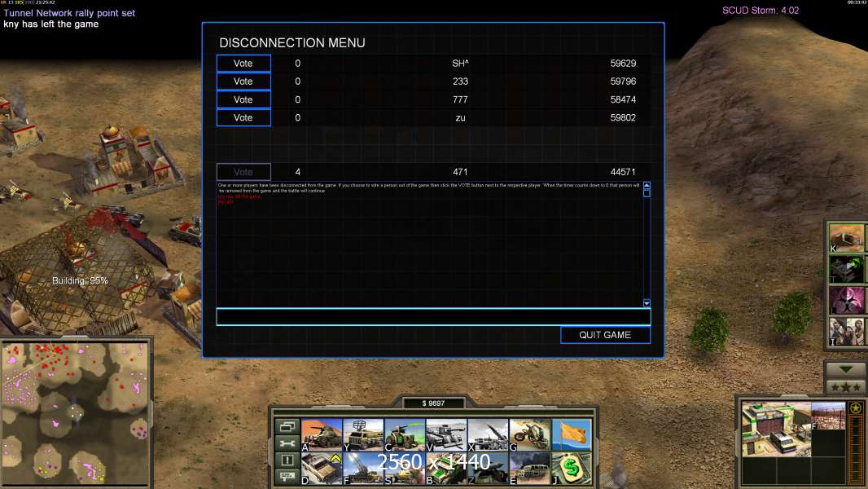Click the overlapping windows icon in command bar
Image resolution: width=868 pixels, height=489 pixels.
(287, 426)
